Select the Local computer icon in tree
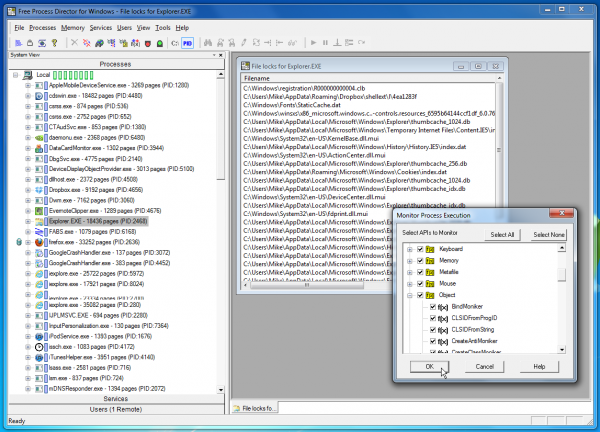This screenshot has height=432, width=600. click(27, 75)
